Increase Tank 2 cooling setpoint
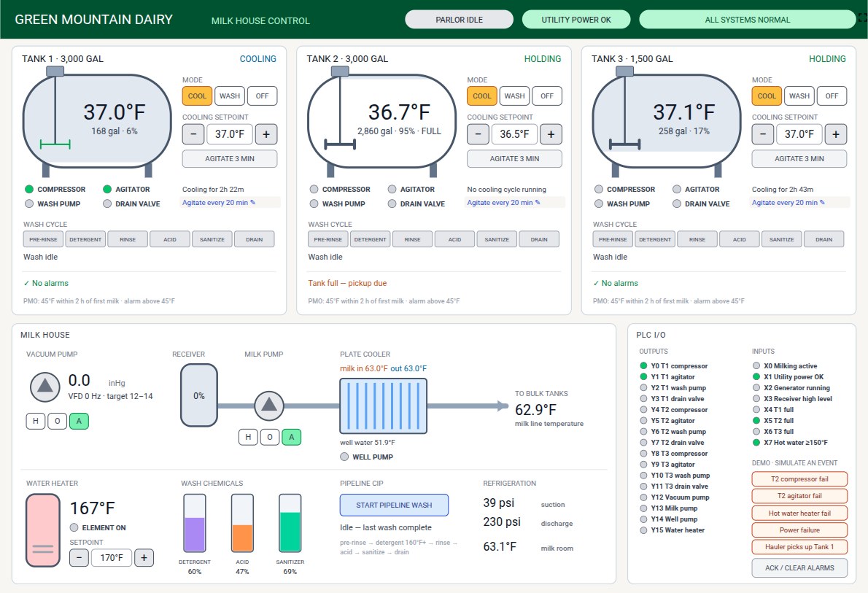The height and width of the screenshot is (593, 868). (551, 134)
